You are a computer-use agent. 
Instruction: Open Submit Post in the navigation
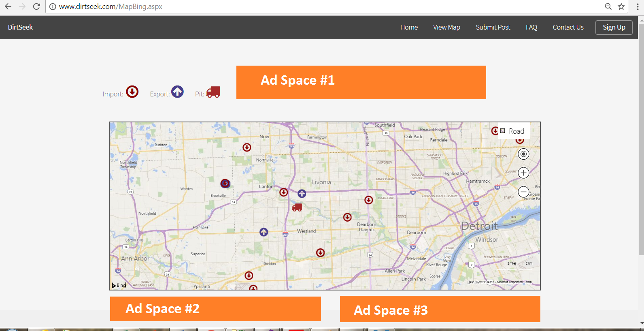point(493,27)
